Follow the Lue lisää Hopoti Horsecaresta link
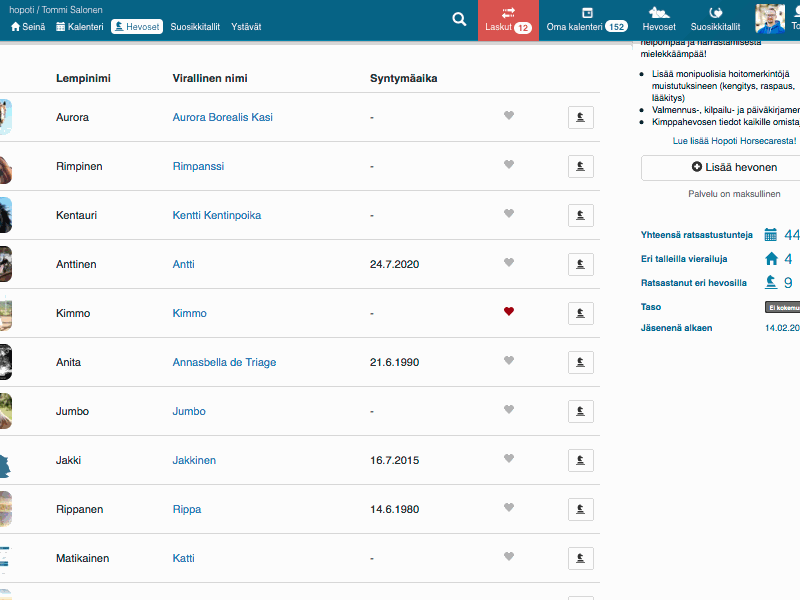The height and width of the screenshot is (600, 800). tap(734, 142)
